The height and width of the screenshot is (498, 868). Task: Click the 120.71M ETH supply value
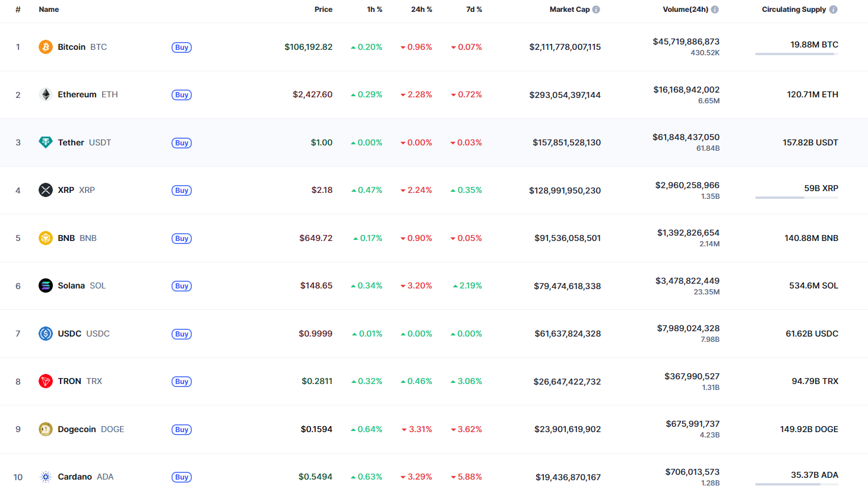pyautogui.click(x=812, y=94)
